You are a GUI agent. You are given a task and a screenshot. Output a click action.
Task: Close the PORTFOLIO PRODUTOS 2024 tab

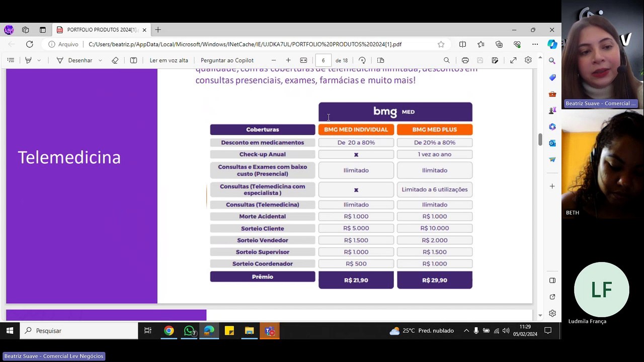144,30
